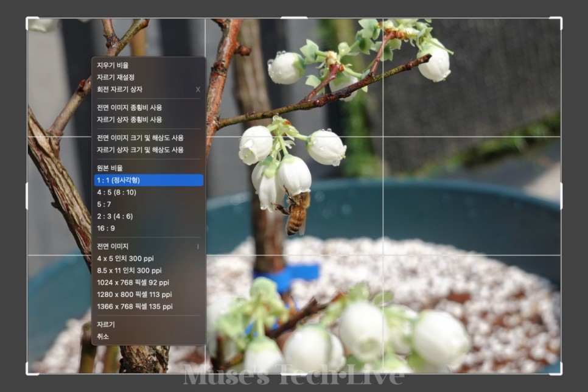The height and width of the screenshot is (392, 588).
Task: Click the bottom-left crop corner handle
Action: coord(28,373)
